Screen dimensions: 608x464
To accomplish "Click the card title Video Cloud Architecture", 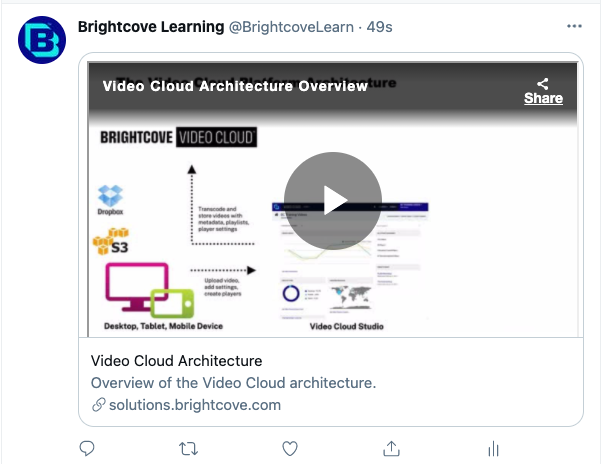I will (176, 361).
